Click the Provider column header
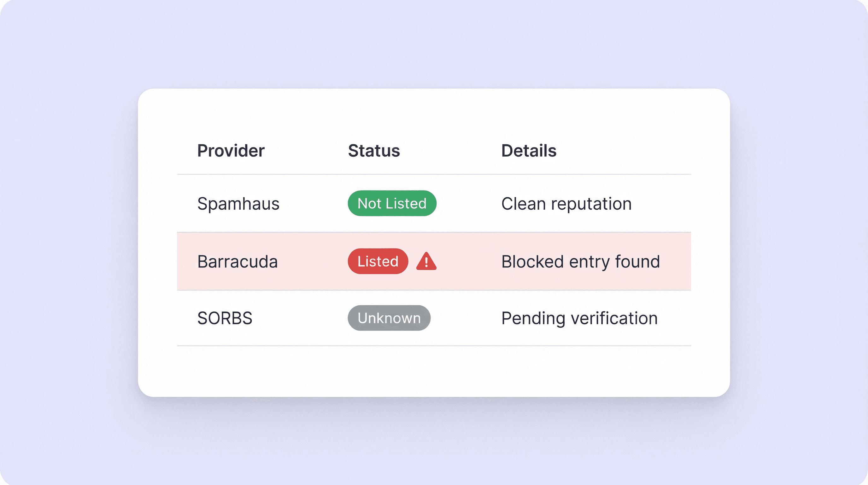 (x=231, y=150)
